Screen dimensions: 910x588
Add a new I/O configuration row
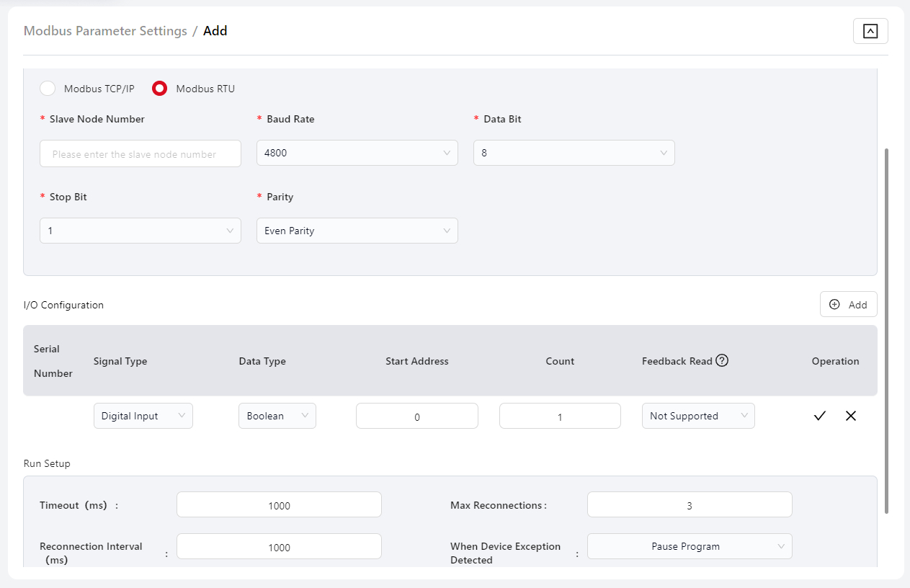848,304
